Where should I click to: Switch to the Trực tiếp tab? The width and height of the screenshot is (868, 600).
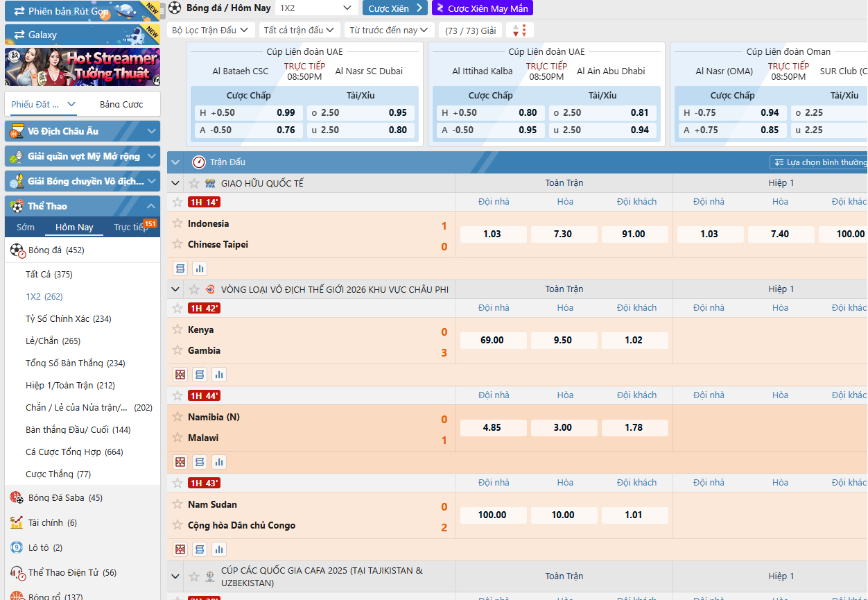click(131, 228)
